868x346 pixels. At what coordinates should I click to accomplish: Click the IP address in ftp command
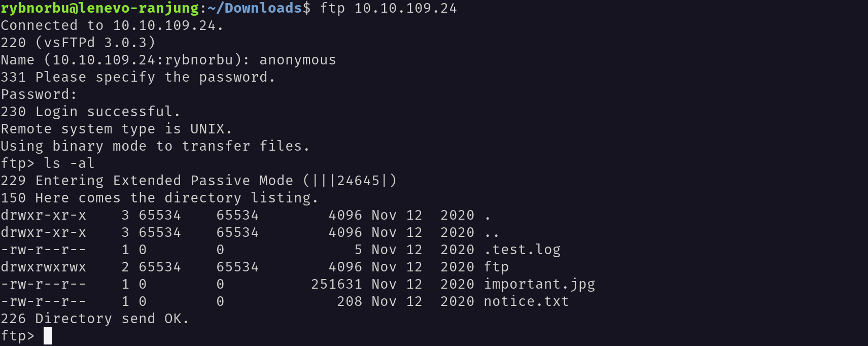pyautogui.click(x=406, y=9)
